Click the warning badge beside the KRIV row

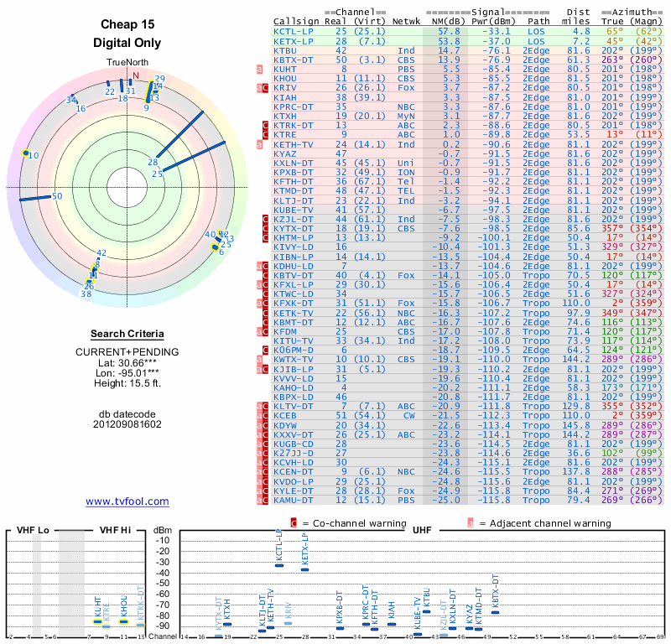(x=263, y=88)
